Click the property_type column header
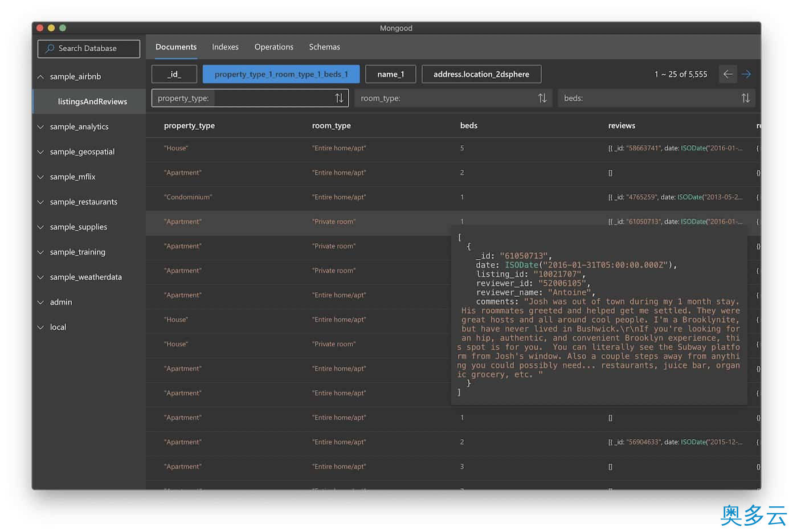The image size is (793, 532). coord(189,126)
